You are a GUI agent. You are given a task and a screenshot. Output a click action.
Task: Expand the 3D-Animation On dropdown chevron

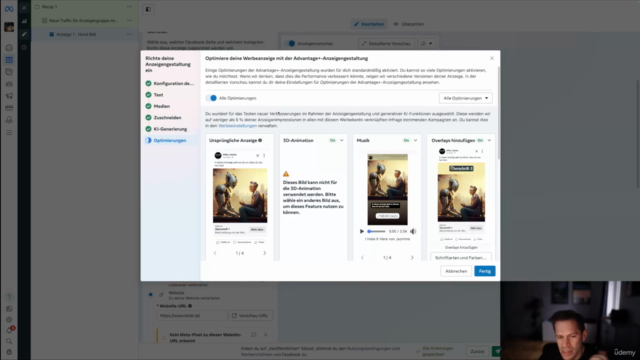[342, 140]
